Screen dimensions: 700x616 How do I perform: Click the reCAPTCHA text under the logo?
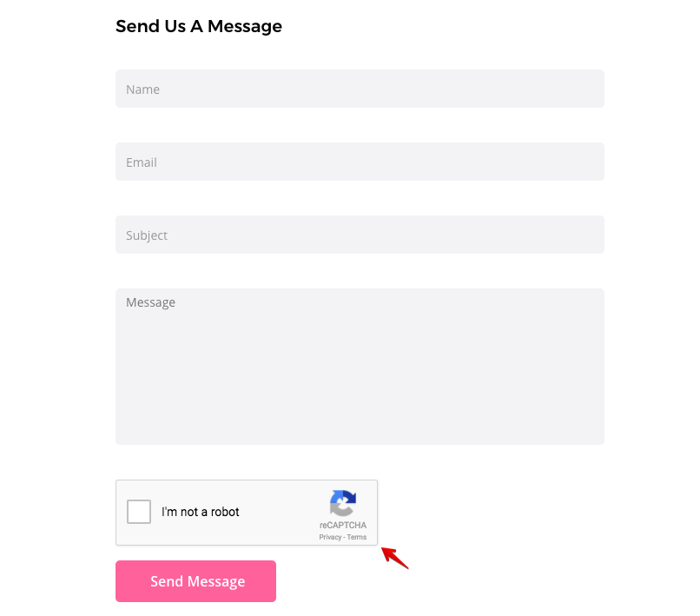coord(343,526)
